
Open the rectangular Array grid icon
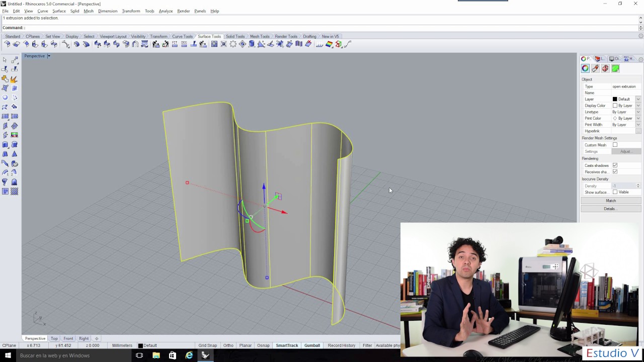pyautogui.click(x=14, y=191)
